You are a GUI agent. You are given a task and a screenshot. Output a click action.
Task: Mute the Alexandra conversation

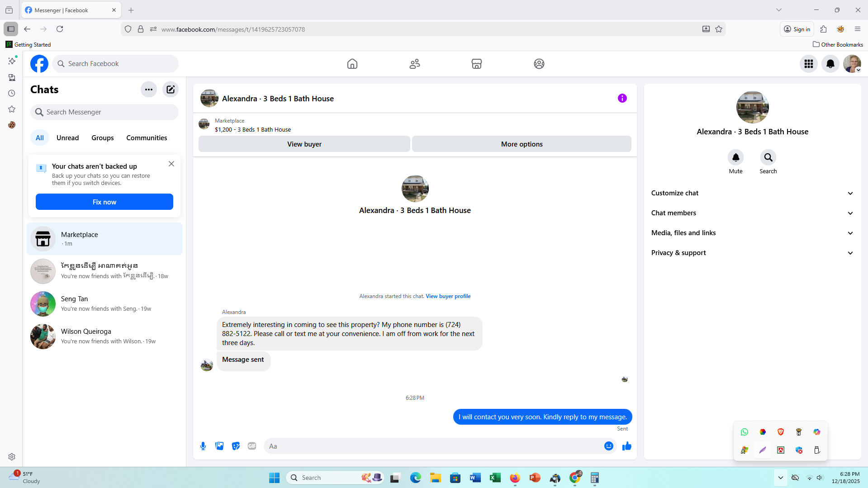736,157
